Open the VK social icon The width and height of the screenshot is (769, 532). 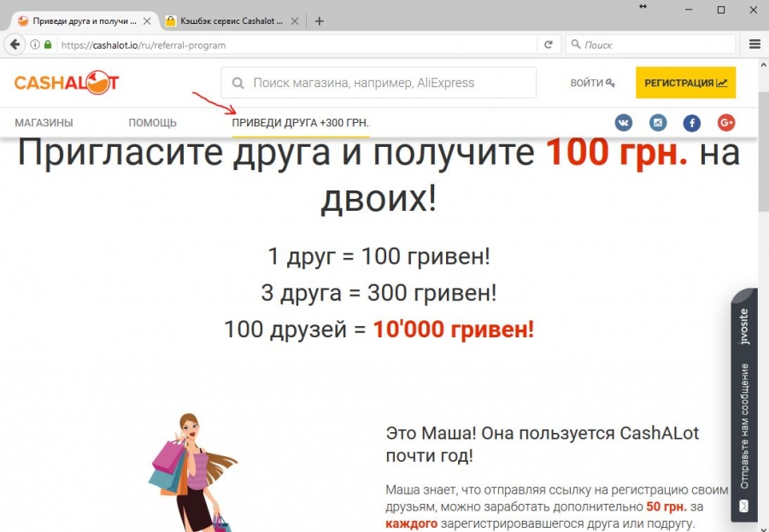pyautogui.click(x=624, y=123)
